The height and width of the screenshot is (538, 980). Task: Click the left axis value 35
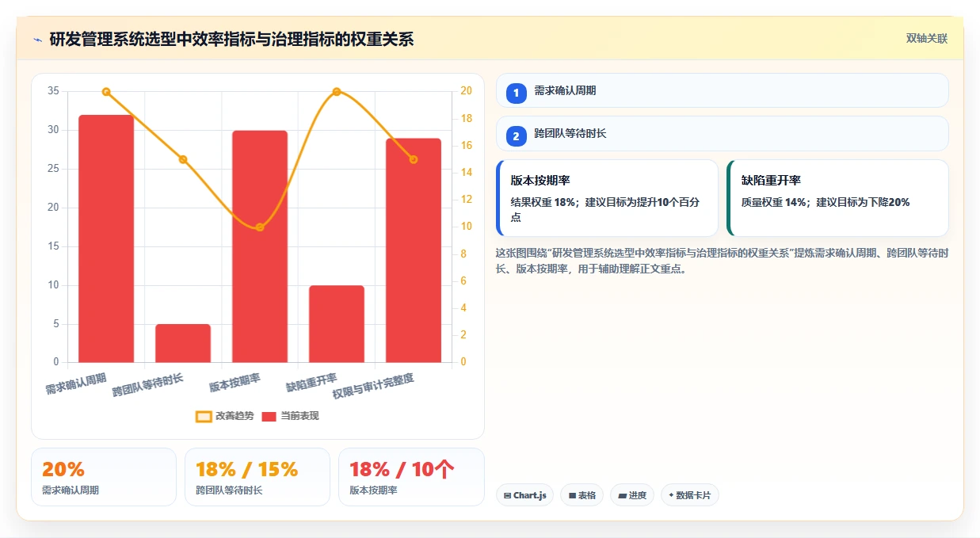[53, 91]
